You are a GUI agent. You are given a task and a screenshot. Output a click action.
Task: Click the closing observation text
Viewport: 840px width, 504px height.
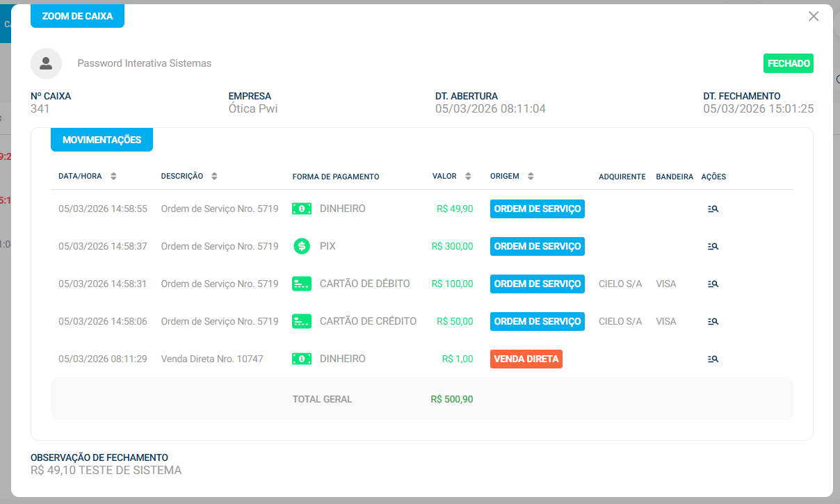tap(106, 471)
